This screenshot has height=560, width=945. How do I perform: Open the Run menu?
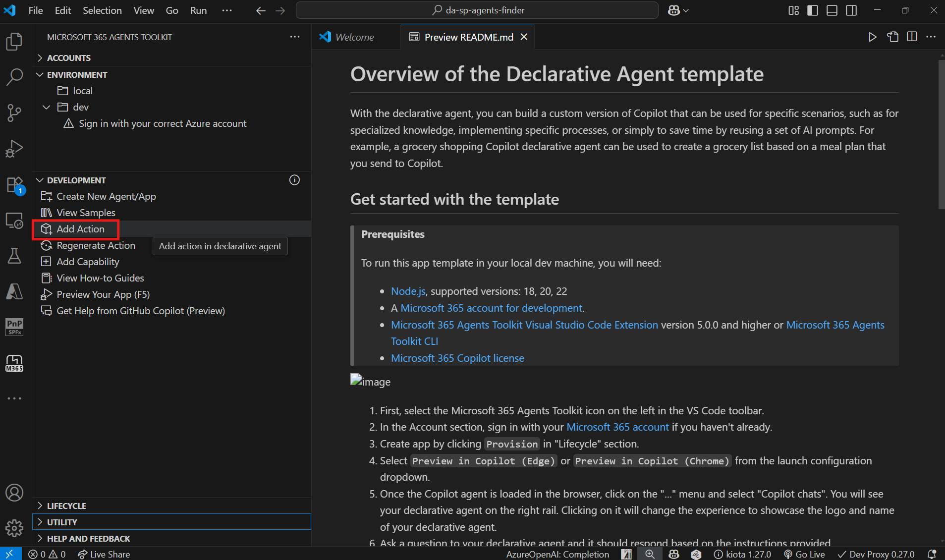(x=198, y=10)
